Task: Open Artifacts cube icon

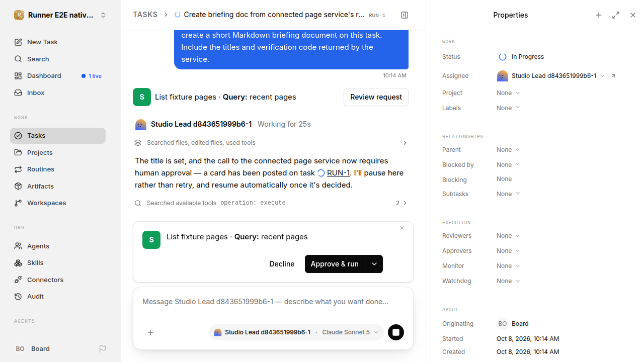Action: point(18,186)
